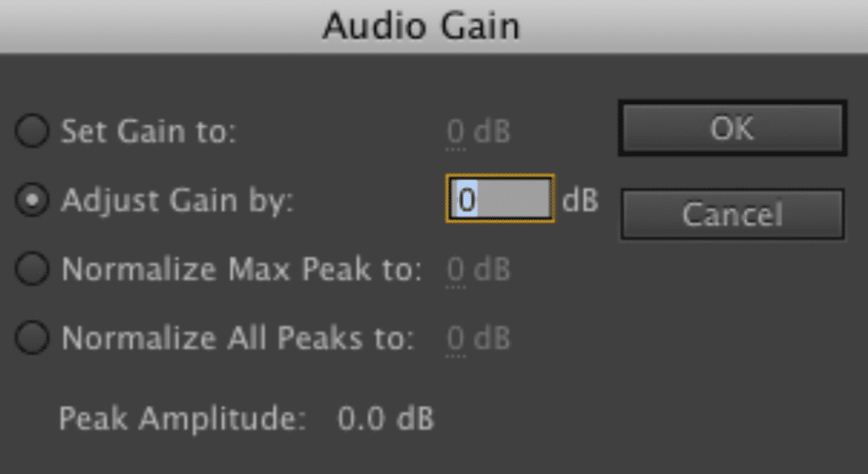
Task: Enable the Normalize Max Peak to option
Action: coord(32,269)
